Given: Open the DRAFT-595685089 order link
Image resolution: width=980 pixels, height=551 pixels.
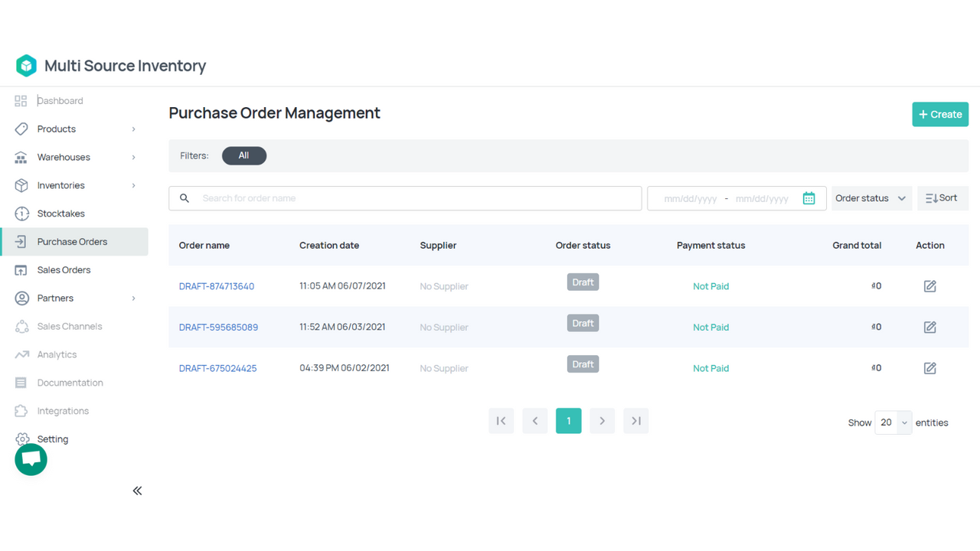Looking at the screenshot, I should 218,328.
